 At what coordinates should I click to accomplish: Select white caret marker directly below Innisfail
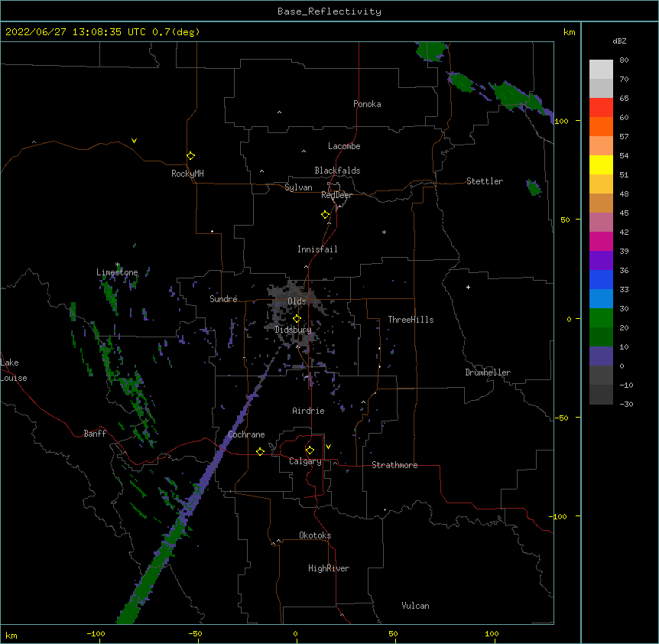306,266
